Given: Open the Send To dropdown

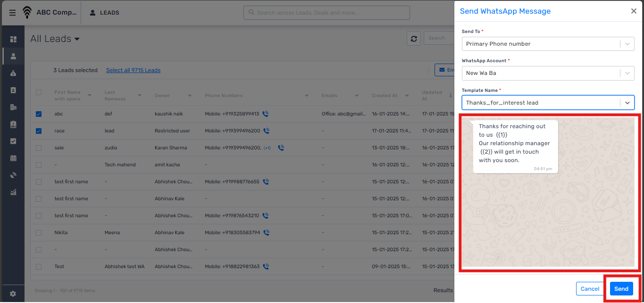Looking at the screenshot, I should click(548, 44).
